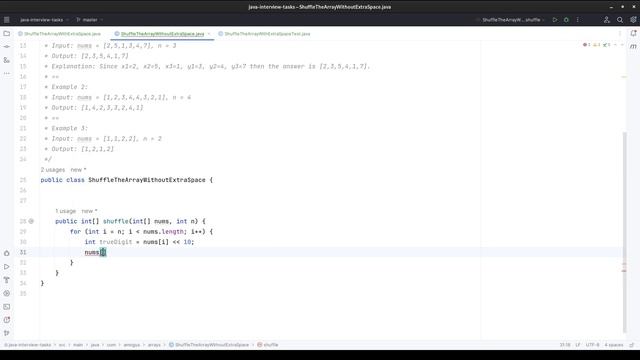Click 'shuffle' method name in declaration
This screenshot has height=360, width=640.
click(x=116, y=221)
